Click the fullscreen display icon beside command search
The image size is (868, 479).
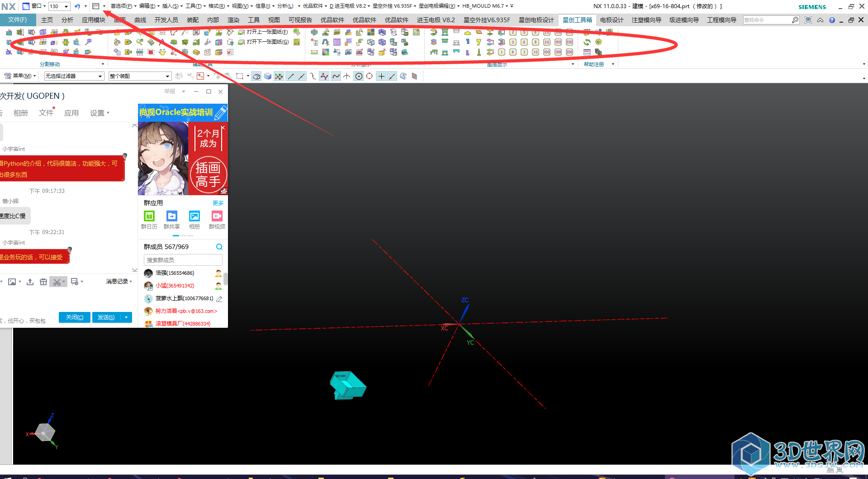click(x=808, y=20)
